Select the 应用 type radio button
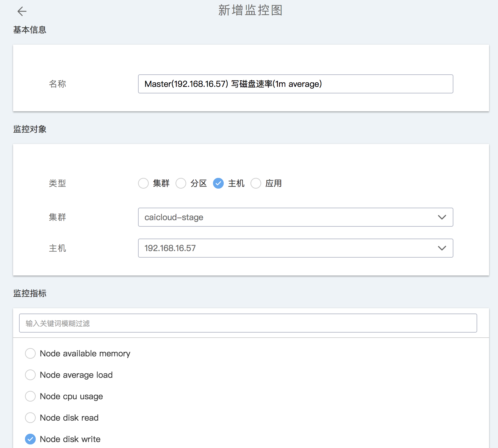 [256, 183]
